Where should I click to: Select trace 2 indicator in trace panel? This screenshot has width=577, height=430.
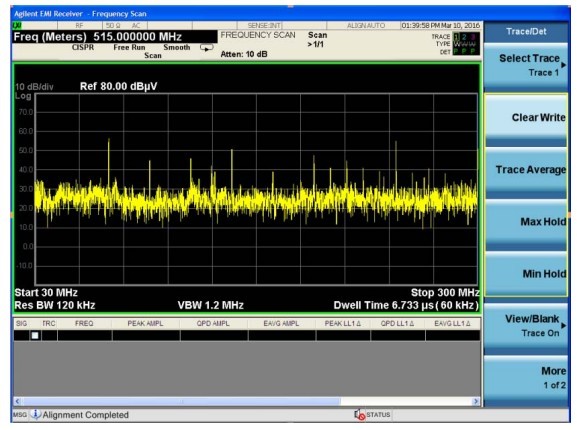coord(464,37)
